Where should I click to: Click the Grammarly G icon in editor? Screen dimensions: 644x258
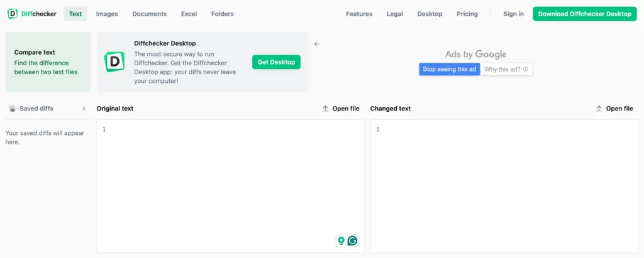point(352,241)
